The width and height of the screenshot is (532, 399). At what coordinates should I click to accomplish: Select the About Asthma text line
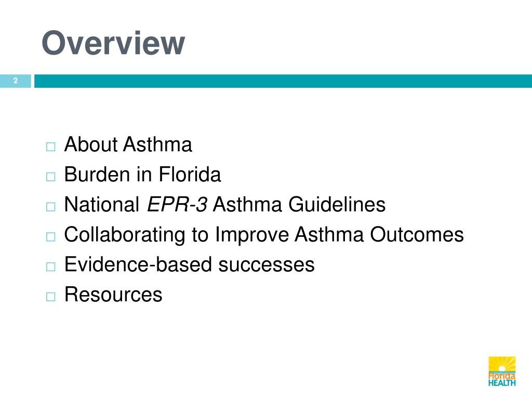coord(128,144)
